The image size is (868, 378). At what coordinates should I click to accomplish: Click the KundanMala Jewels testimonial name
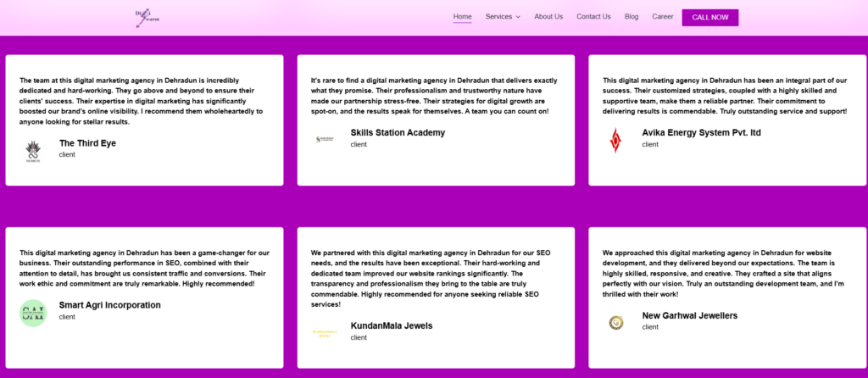[x=392, y=325]
